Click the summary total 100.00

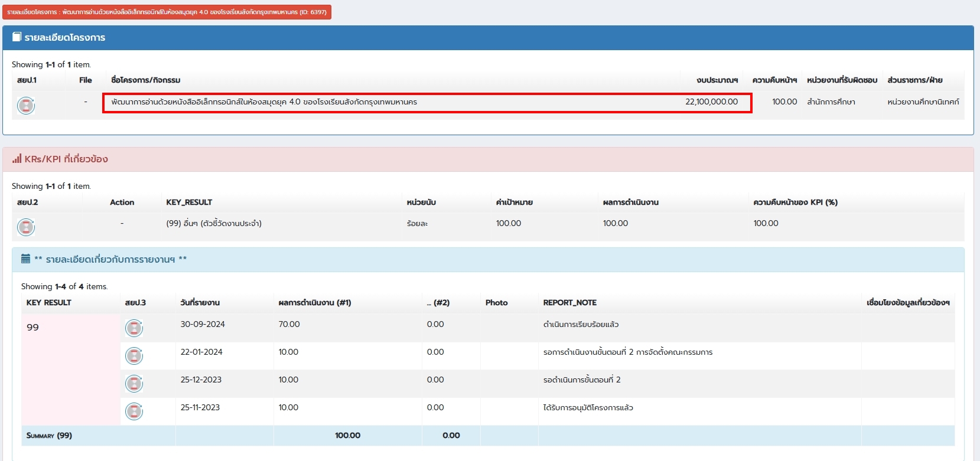click(x=347, y=436)
